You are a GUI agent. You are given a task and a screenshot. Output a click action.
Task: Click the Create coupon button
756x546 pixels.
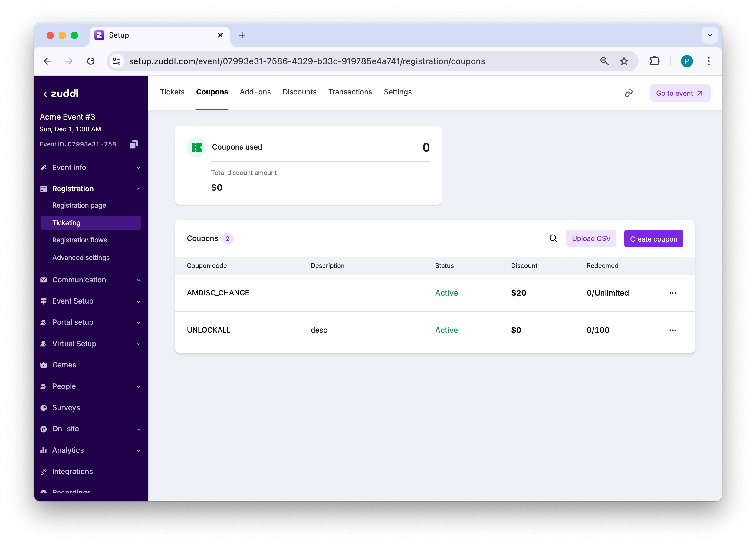653,239
